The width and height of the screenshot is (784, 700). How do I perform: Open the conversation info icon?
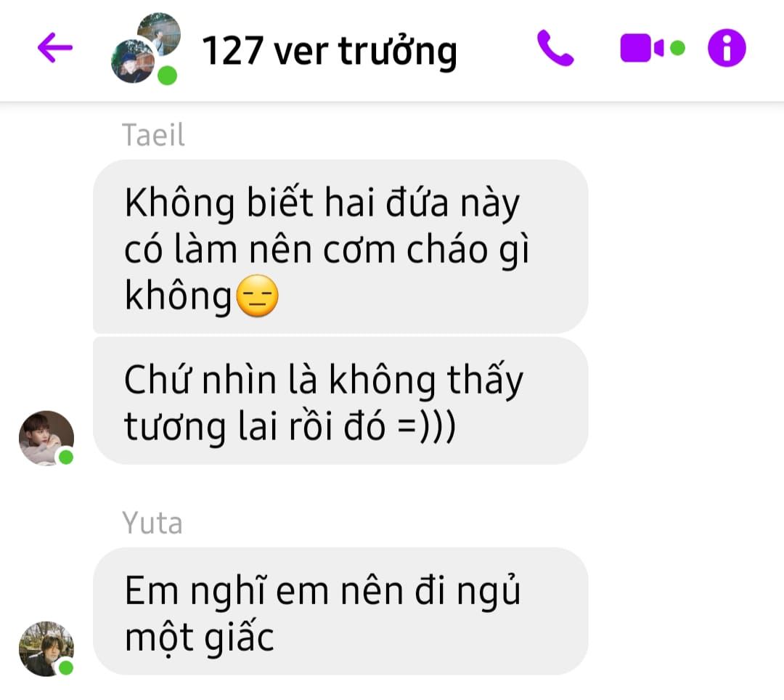click(x=727, y=48)
